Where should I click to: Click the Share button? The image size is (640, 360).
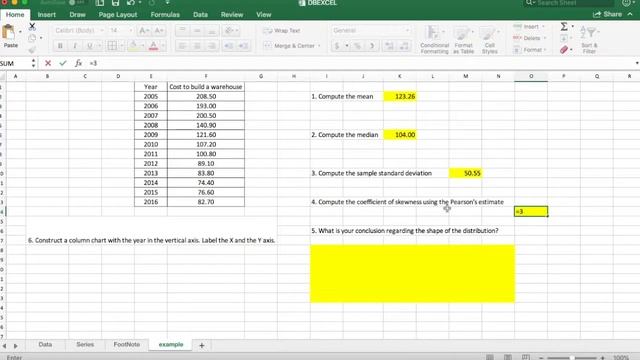coord(608,14)
